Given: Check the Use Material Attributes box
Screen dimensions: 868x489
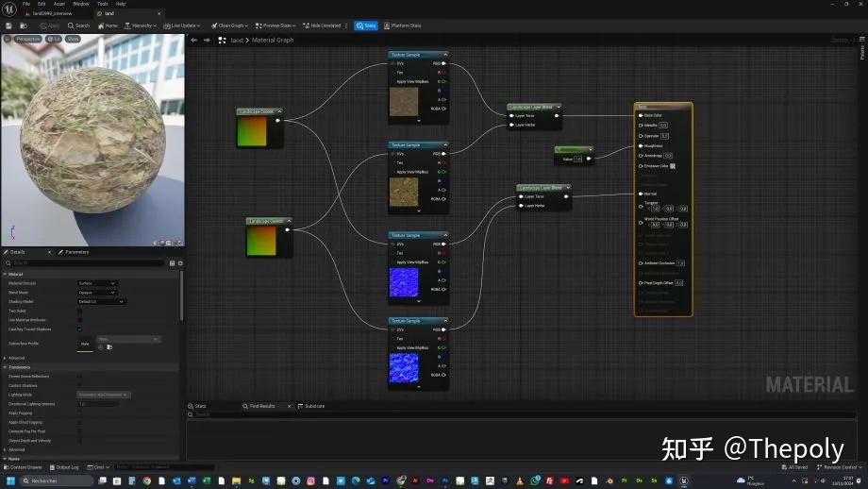Looking at the screenshot, I should pos(79,320).
